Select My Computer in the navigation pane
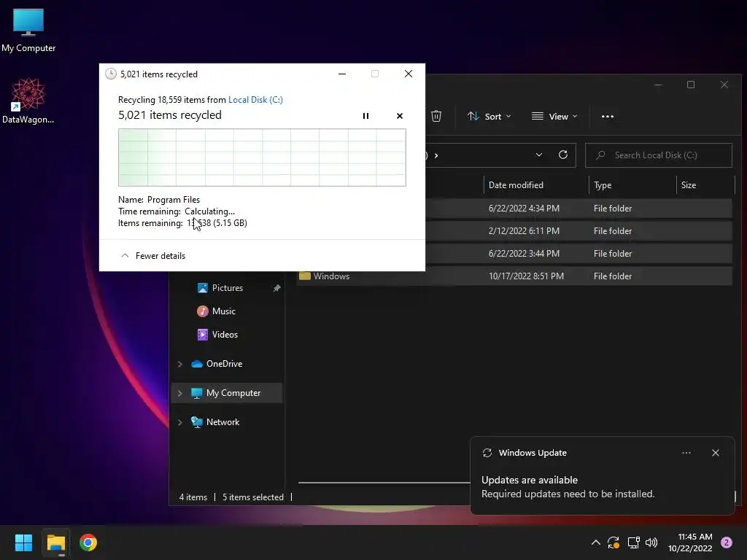 tap(233, 393)
